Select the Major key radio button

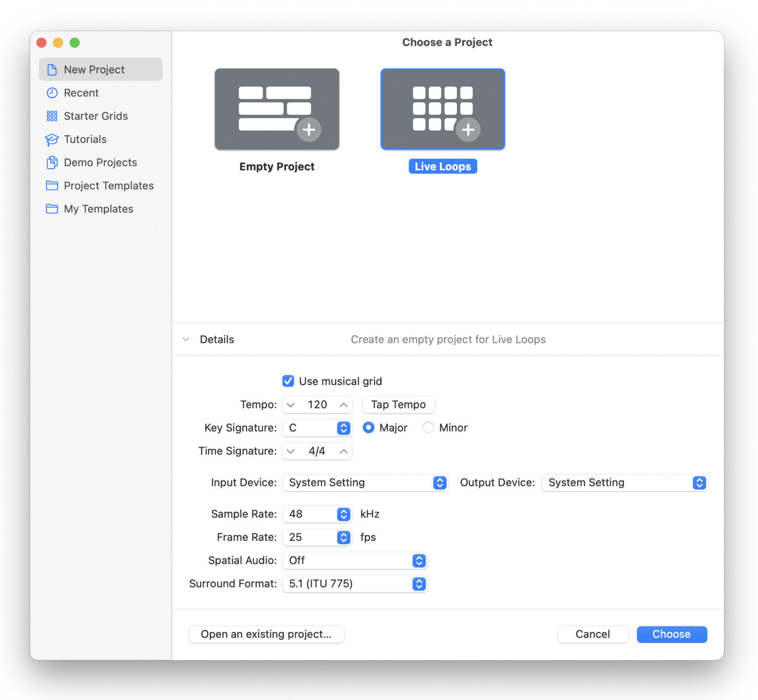[368, 428]
